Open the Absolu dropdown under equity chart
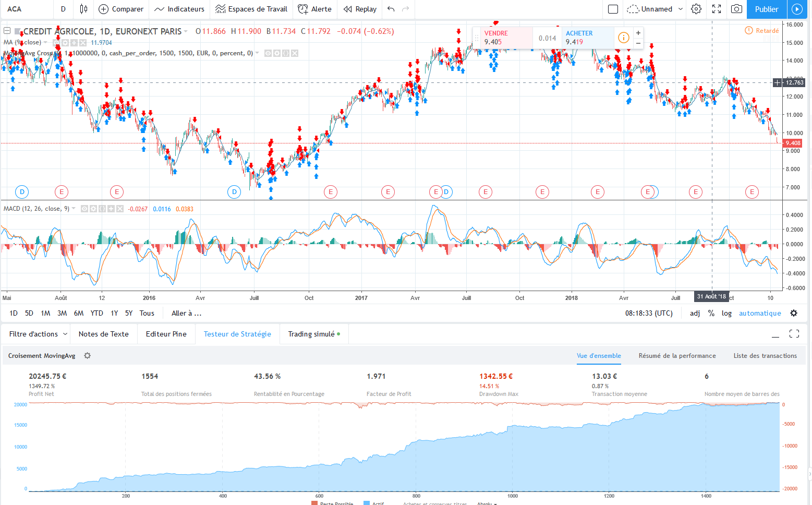The width and height of the screenshot is (812, 505). [487, 503]
